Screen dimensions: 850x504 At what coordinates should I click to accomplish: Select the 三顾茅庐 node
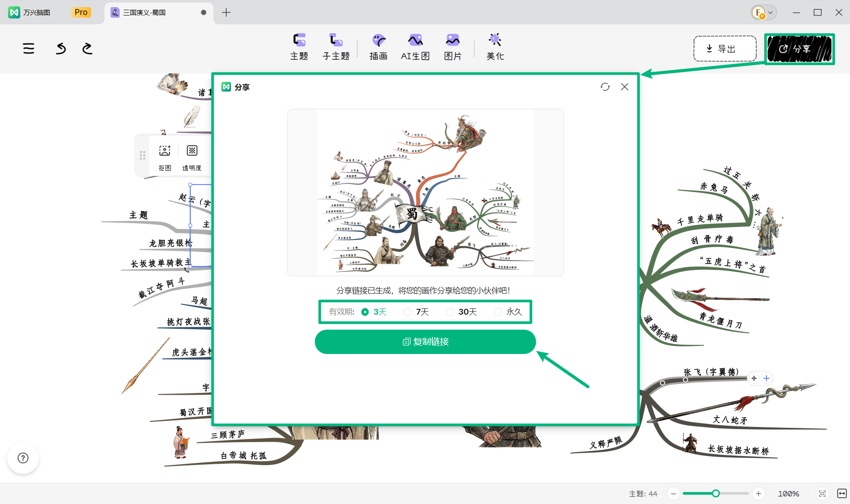click(228, 435)
